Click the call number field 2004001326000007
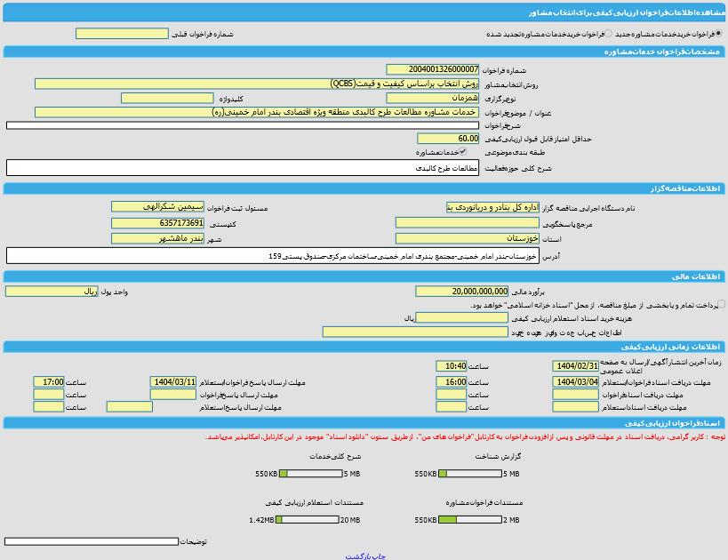Viewport: 728px width, 560px height. click(432, 69)
